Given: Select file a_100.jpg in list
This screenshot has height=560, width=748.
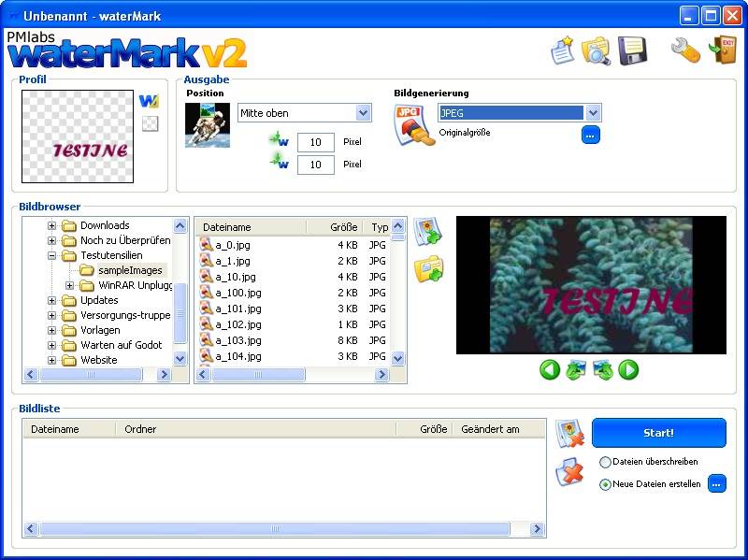Looking at the screenshot, I should pyautogui.click(x=238, y=293).
